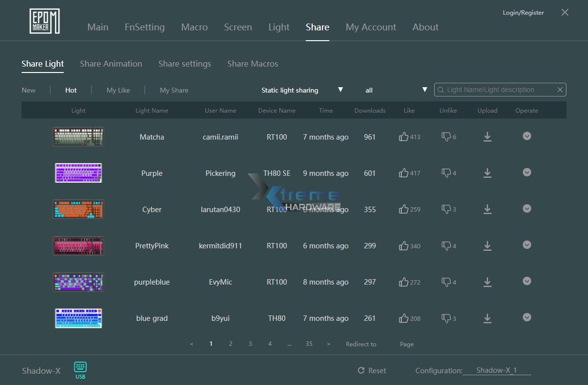Open the Macro tab

click(x=194, y=27)
